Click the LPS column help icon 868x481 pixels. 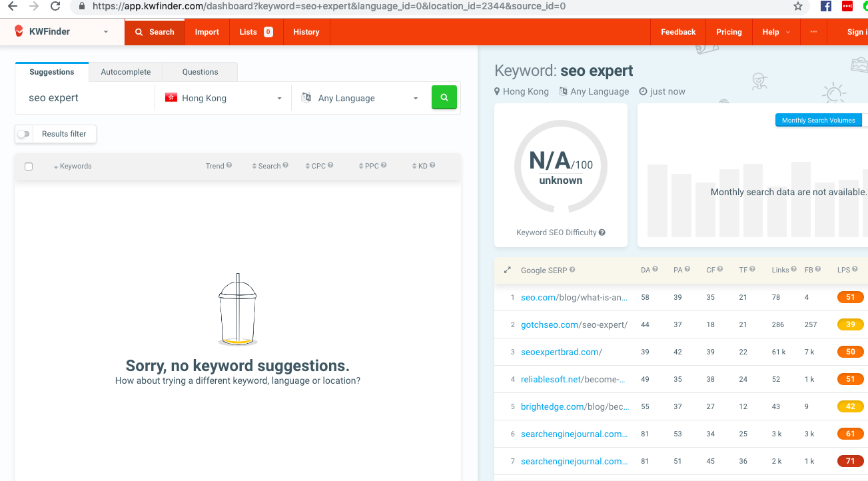tap(855, 269)
